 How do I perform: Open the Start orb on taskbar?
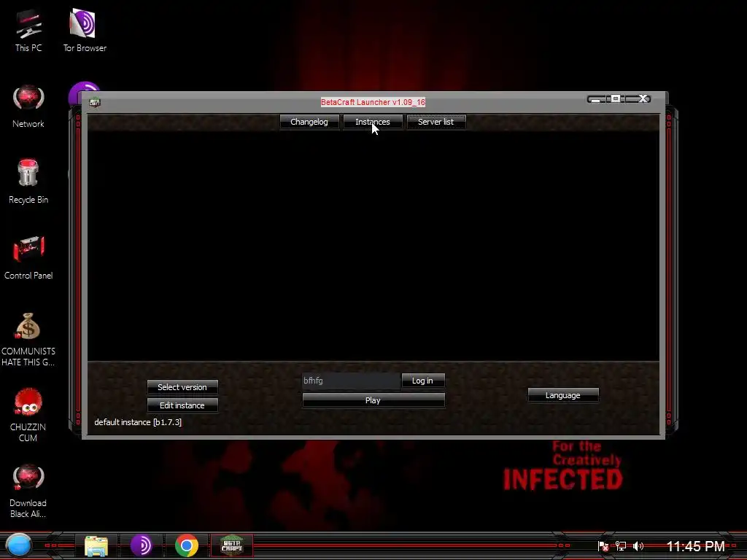click(x=18, y=545)
